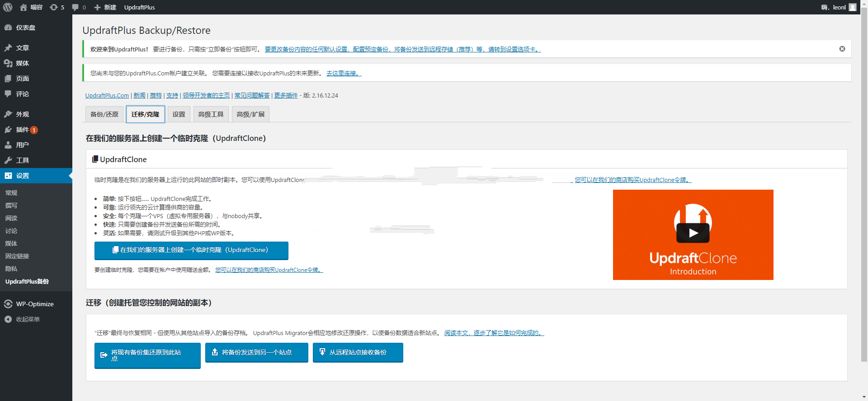Open the 去这里连接 link
Viewport: 868px width, 401px height.
(344, 73)
